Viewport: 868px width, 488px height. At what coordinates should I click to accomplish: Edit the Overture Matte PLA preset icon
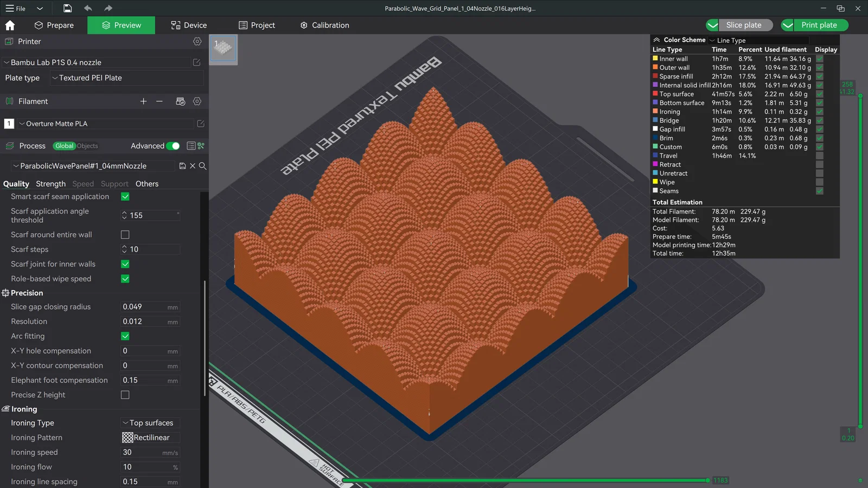coord(200,124)
